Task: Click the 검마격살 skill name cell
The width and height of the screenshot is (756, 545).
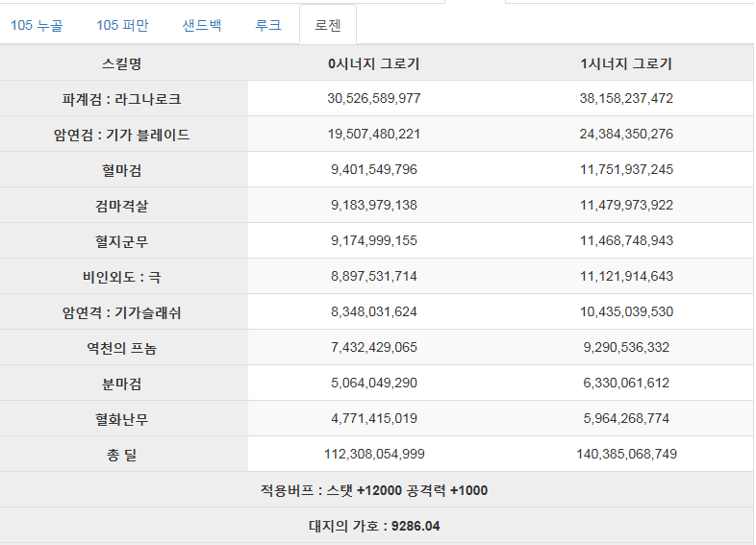Action: 121,206
